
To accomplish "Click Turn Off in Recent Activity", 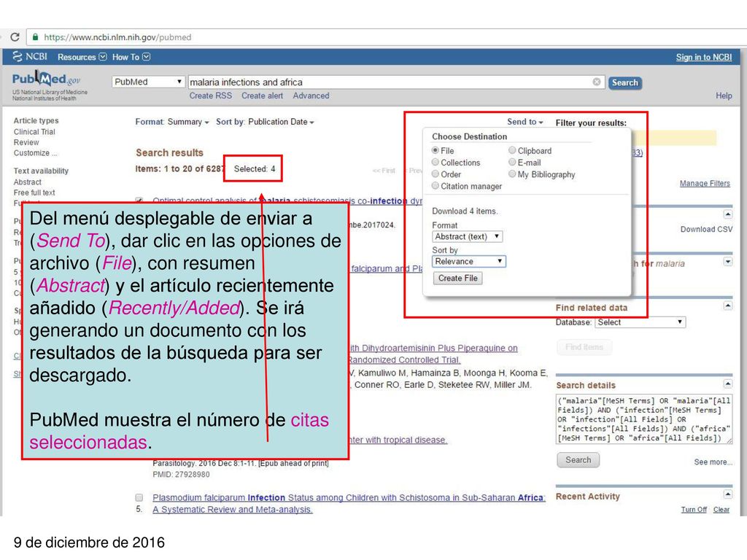I will [694, 510].
